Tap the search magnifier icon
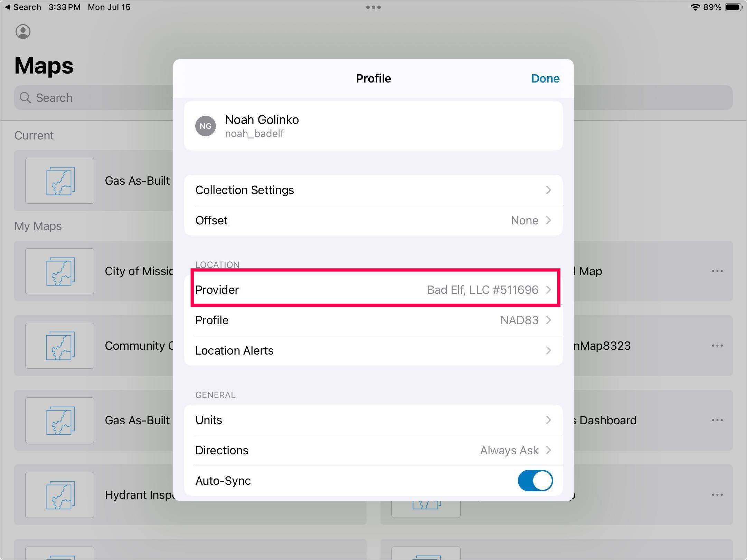Image resolution: width=747 pixels, height=560 pixels. pyautogui.click(x=25, y=98)
